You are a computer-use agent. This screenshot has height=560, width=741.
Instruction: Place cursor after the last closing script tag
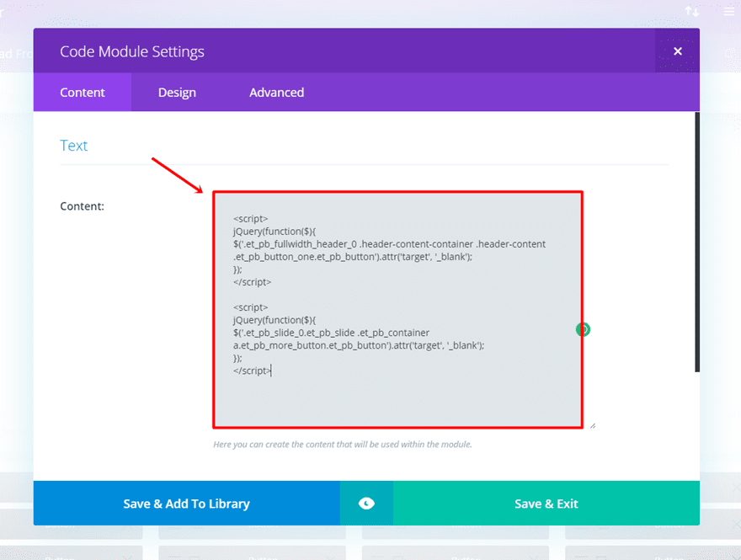[x=272, y=371]
